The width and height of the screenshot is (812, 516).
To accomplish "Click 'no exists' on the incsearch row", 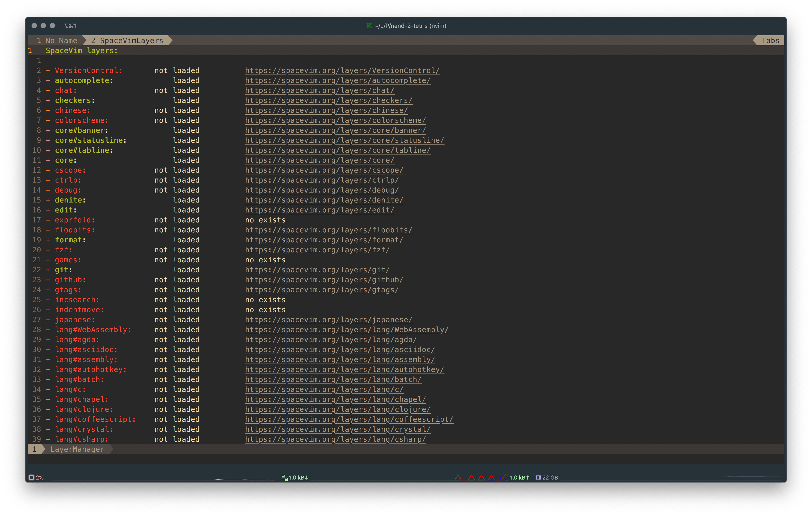I will pos(265,300).
